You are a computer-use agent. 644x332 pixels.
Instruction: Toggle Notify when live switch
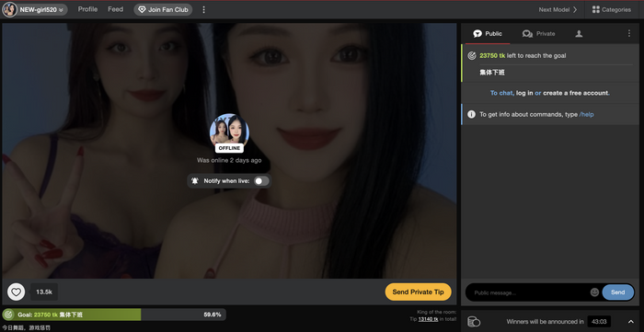261,181
